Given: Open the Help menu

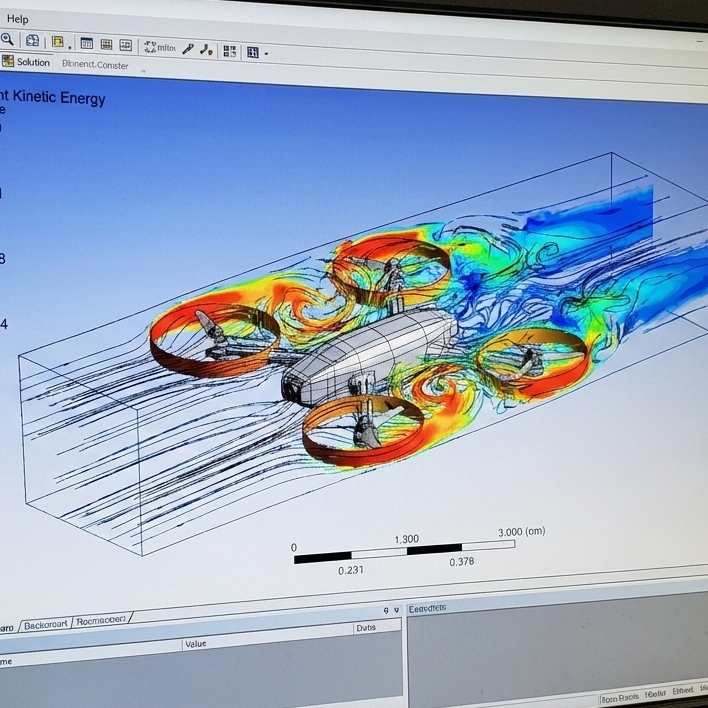Looking at the screenshot, I should click(x=17, y=19).
